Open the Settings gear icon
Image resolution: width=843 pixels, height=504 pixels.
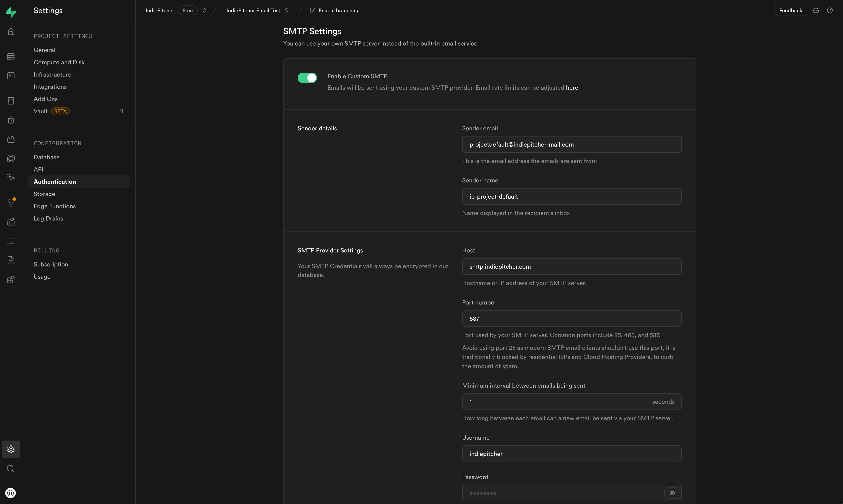11,449
